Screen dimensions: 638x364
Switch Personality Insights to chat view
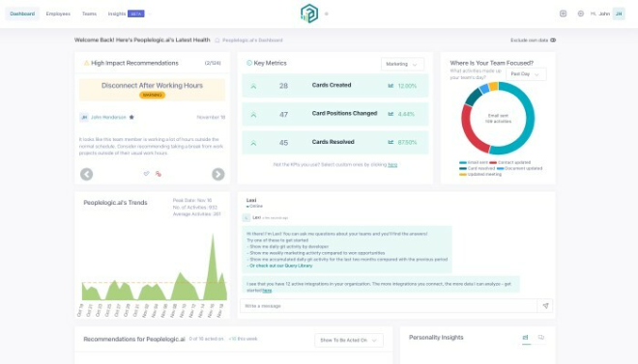[x=540, y=338]
